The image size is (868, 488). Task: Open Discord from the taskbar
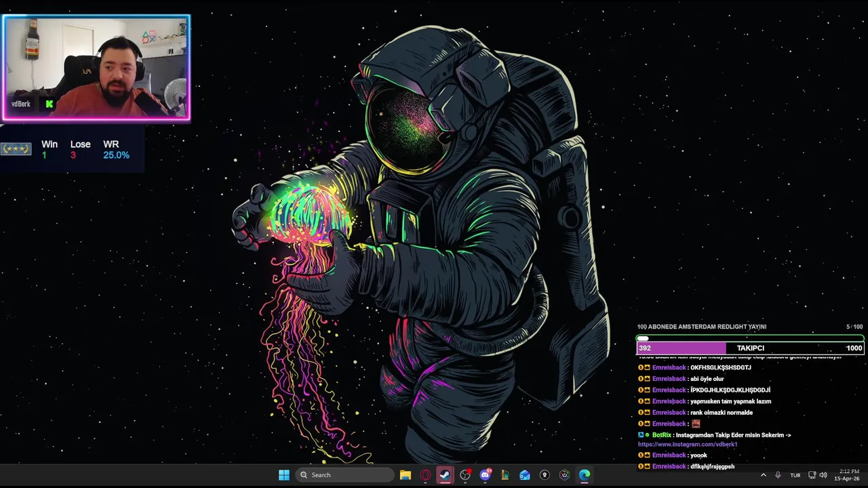[x=485, y=475]
